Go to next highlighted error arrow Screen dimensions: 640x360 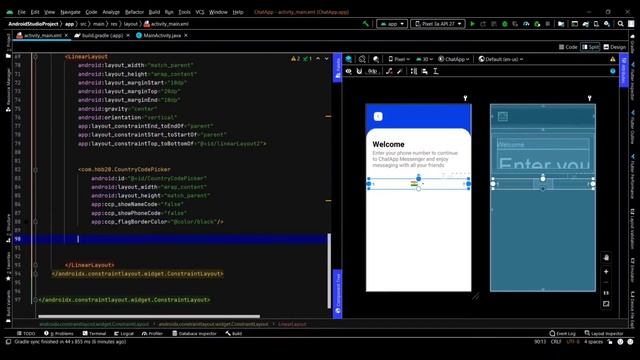pos(327,59)
